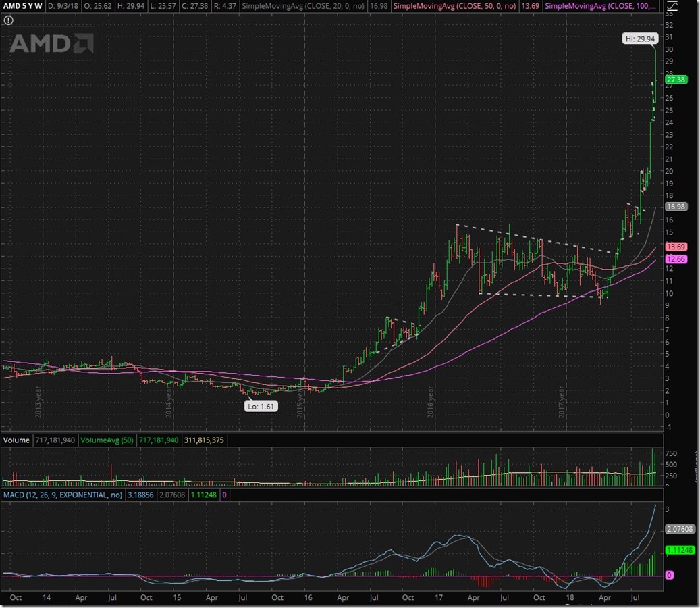Open the VolumeAvg (50) study label
This screenshot has height=608, width=700.
107,440
